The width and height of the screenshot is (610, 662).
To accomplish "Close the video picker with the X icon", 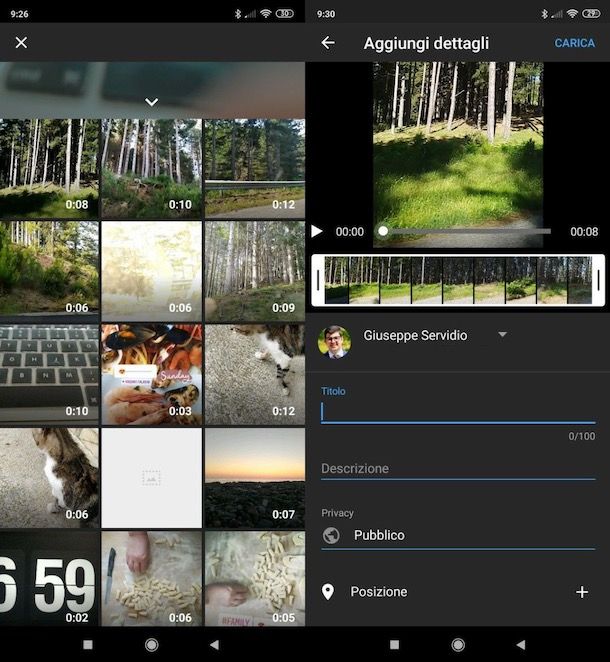I will click(x=21, y=43).
